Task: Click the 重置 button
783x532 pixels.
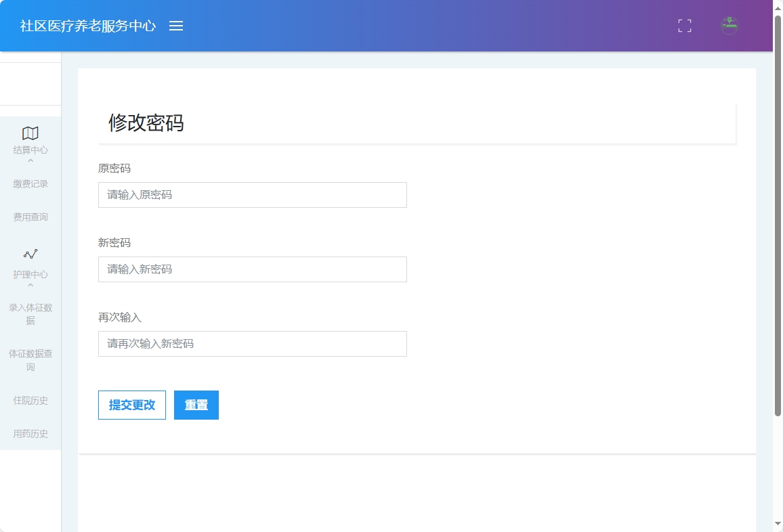Action: click(196, 405)
